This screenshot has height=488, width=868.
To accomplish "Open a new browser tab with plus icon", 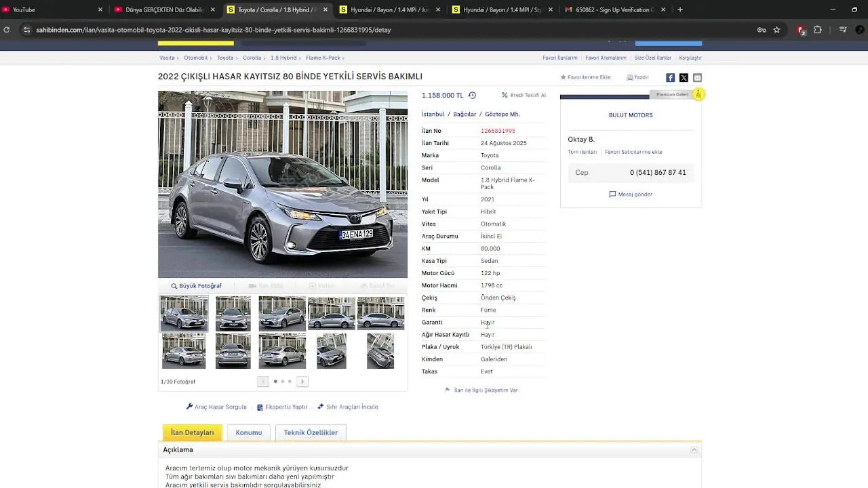I will click(x=680, y=9).
